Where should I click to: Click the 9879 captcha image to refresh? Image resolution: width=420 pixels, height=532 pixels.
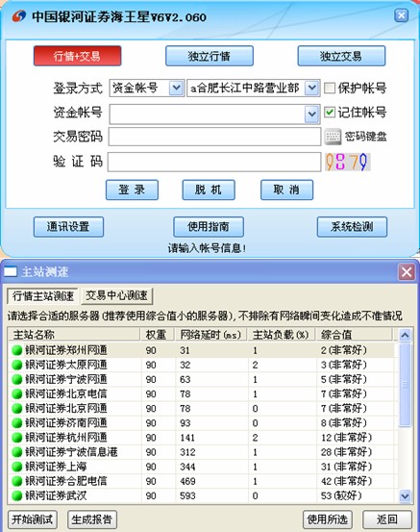click(347, 162)
